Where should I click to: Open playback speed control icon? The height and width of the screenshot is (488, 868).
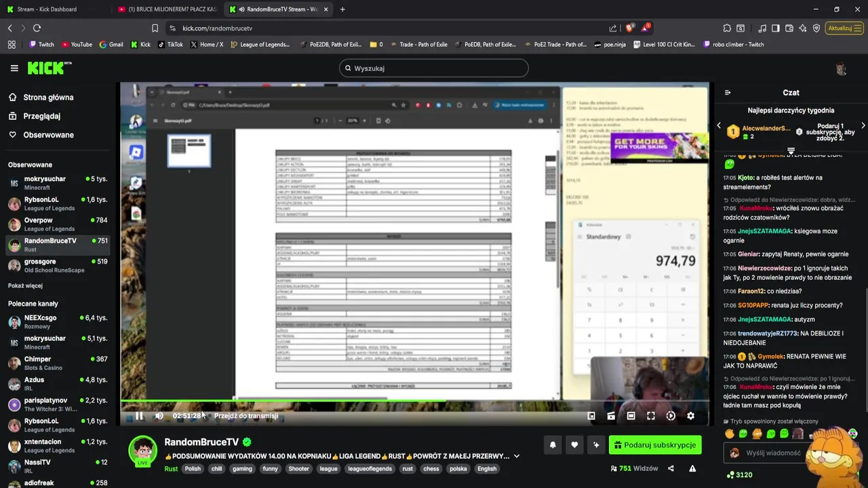click(x=671, y=416)
